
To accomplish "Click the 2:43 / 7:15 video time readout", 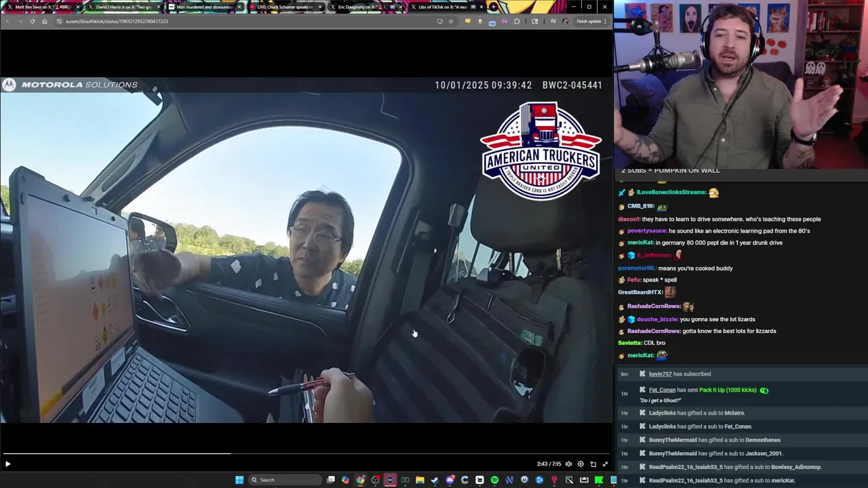I will point(549,464).
